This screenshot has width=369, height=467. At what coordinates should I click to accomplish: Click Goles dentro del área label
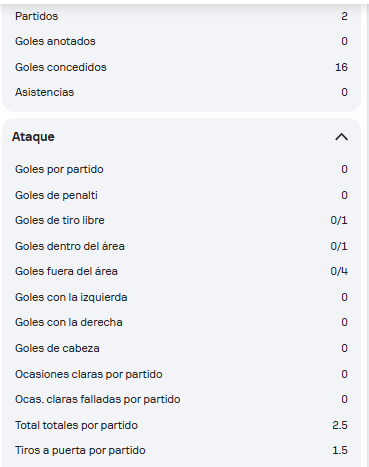coord(70,246)
